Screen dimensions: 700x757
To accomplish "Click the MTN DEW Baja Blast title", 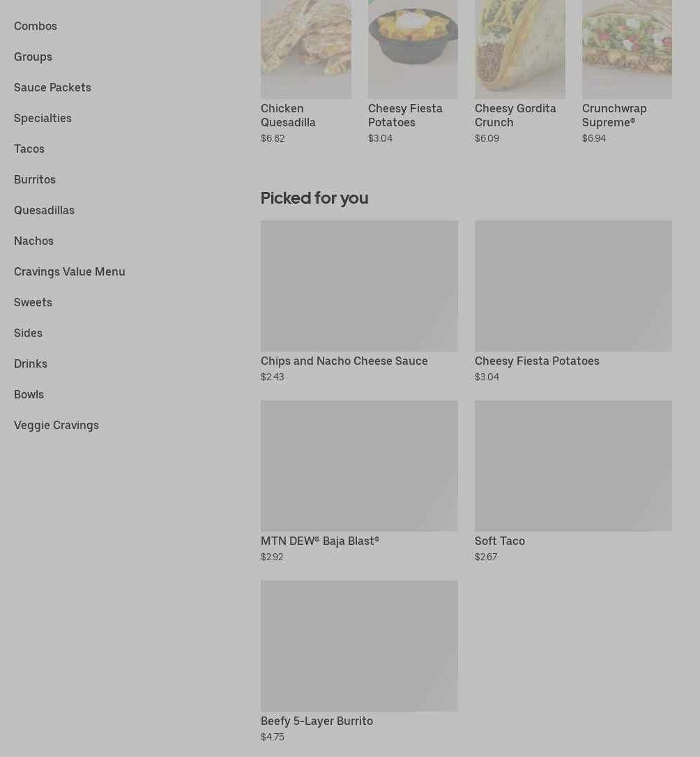I will [320, 541].
